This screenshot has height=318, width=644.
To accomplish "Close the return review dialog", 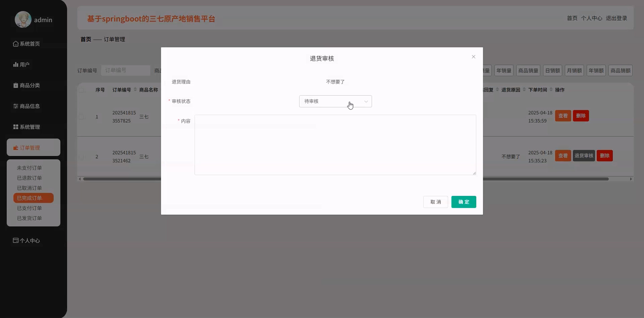I will [x=473, y=57].
